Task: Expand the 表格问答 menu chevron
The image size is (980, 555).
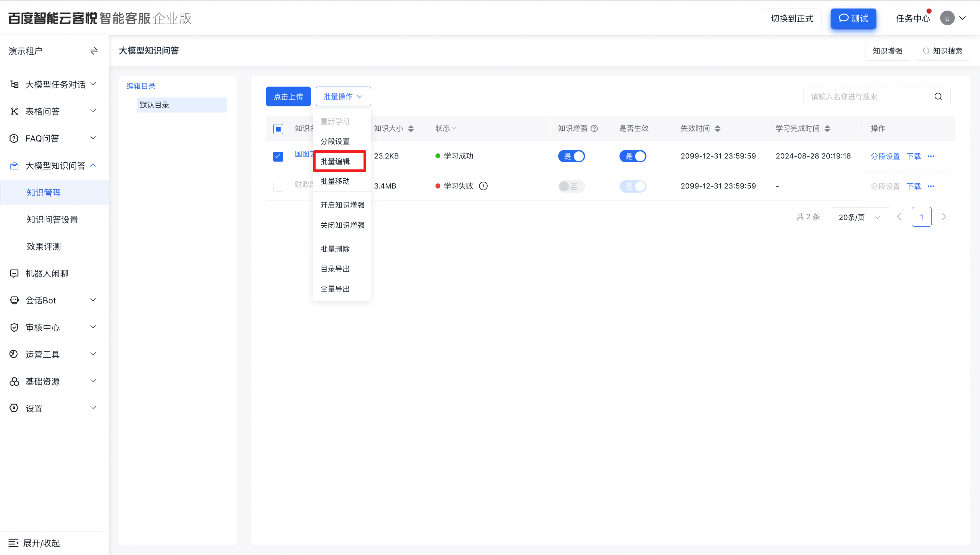Action: point(93,110)
